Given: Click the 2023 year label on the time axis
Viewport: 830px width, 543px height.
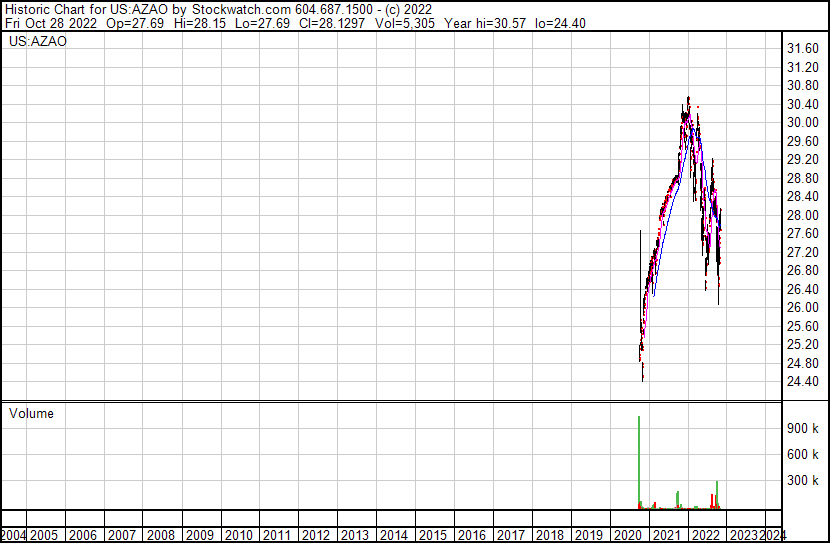Looking at the screenshot, I should tap(744, 535).
